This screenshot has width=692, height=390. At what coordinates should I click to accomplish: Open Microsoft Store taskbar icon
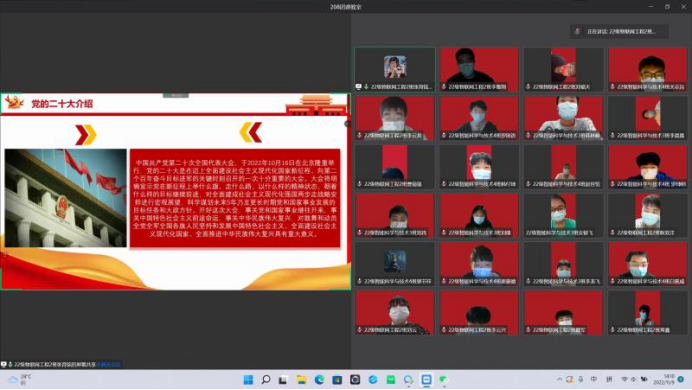click(337, 380)
